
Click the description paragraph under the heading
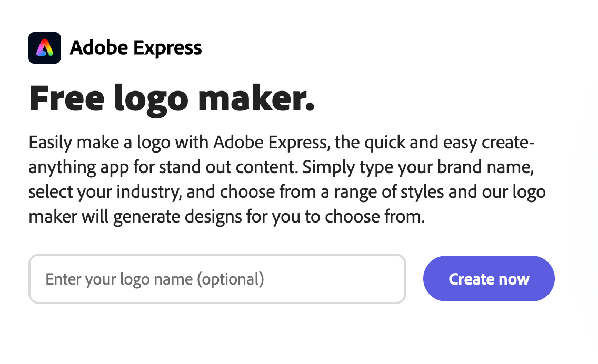point(286,179)
